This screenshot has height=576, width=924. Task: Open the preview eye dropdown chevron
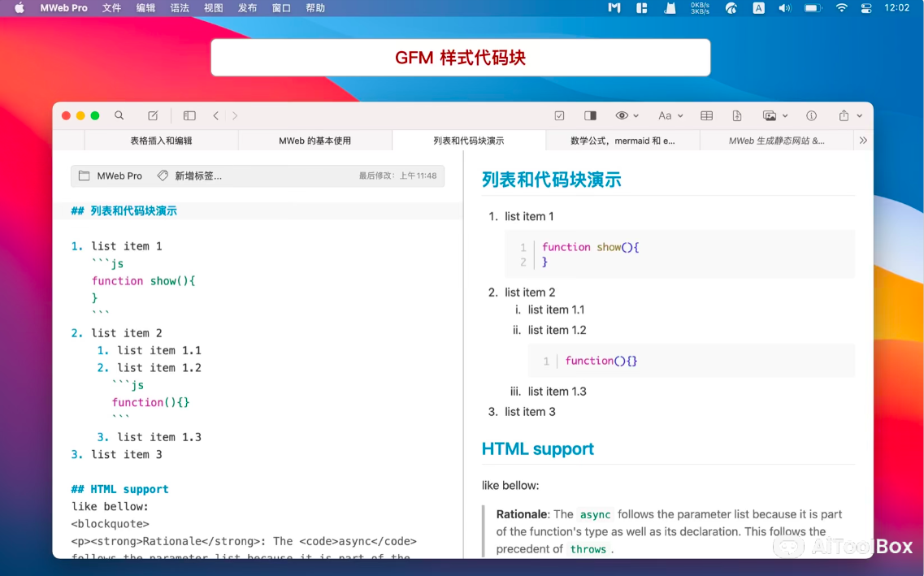coord(636,116)
